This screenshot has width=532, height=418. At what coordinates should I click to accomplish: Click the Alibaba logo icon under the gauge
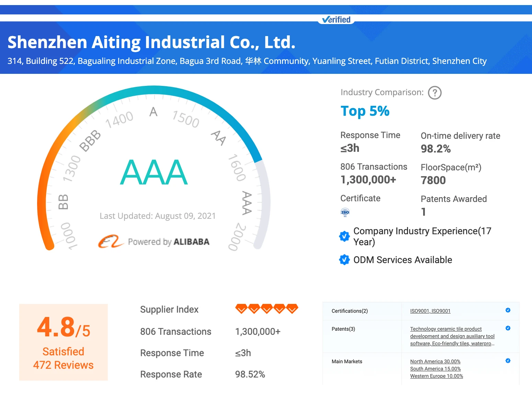coord(110,241)
